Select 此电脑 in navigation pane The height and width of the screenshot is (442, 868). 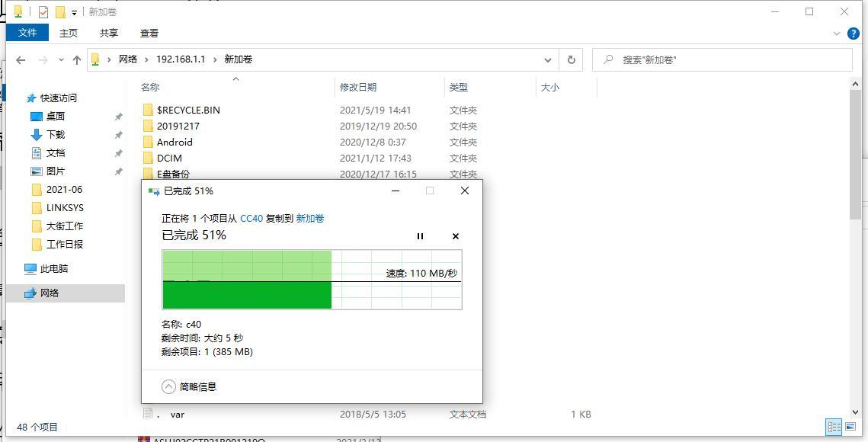[53, 269]
